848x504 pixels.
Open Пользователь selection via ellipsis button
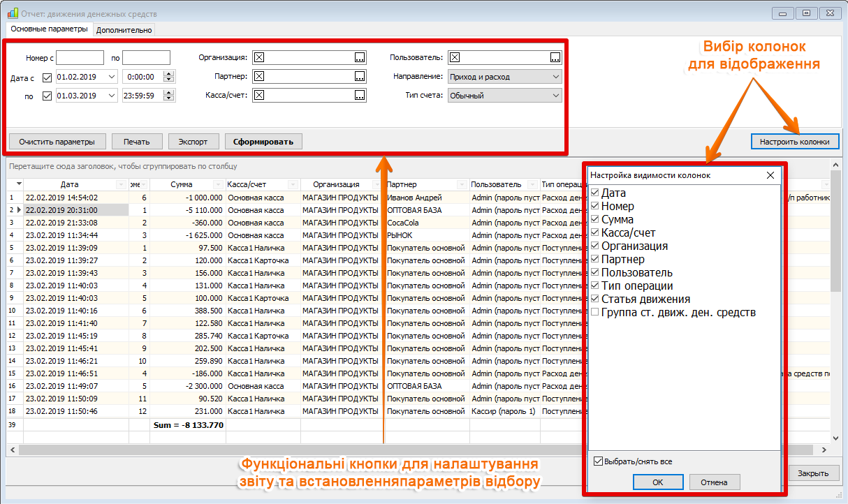coord(555,57)
